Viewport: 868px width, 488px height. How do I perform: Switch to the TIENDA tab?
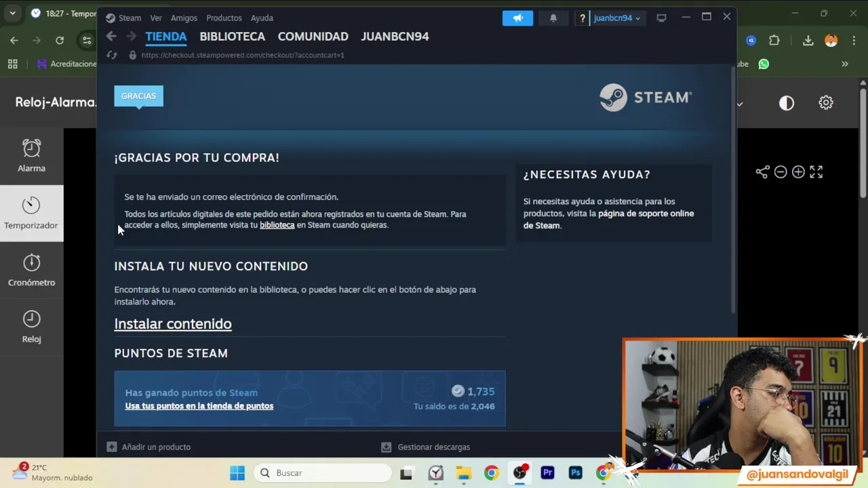[165, 37]
